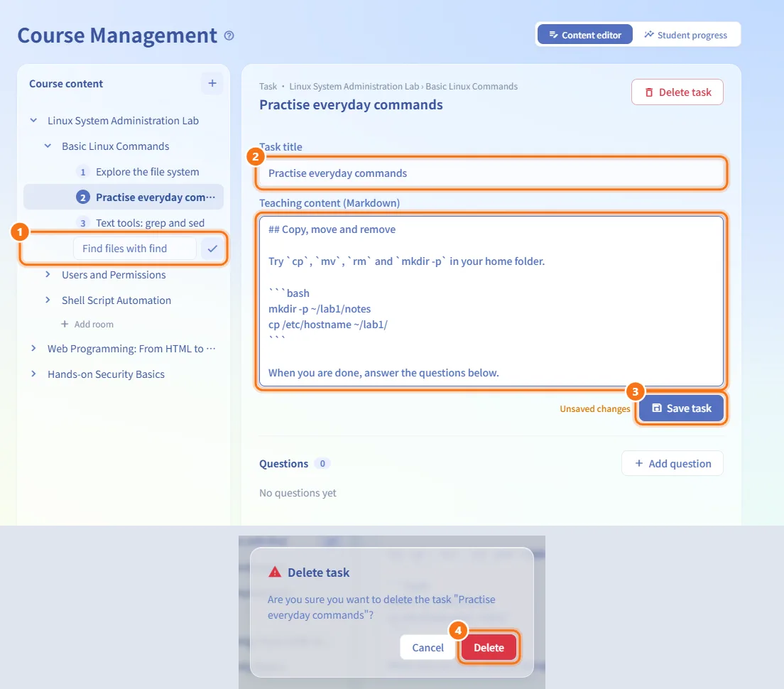
Task: Switch to the Student progress tab
Action: [685, 35]
